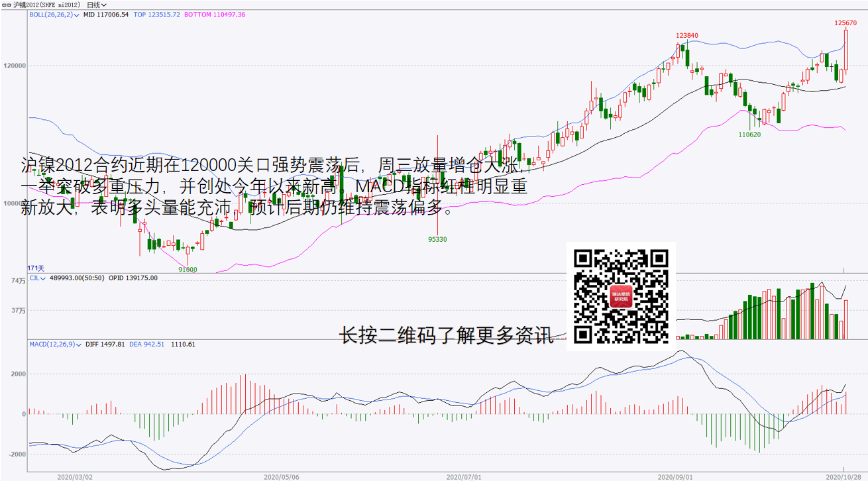The image size is (868, 483).
Task: Click the MACD DEA 942.51 readout
Action: click(x=147, y=345)
